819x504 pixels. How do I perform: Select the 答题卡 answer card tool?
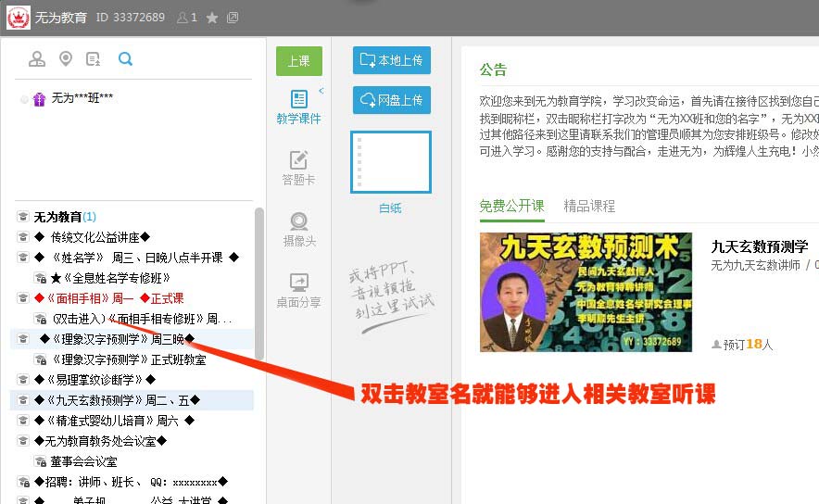[298, 168]
